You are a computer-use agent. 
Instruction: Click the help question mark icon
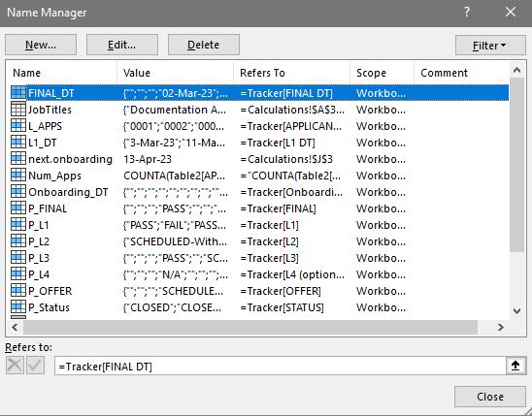tap(467, 13)
